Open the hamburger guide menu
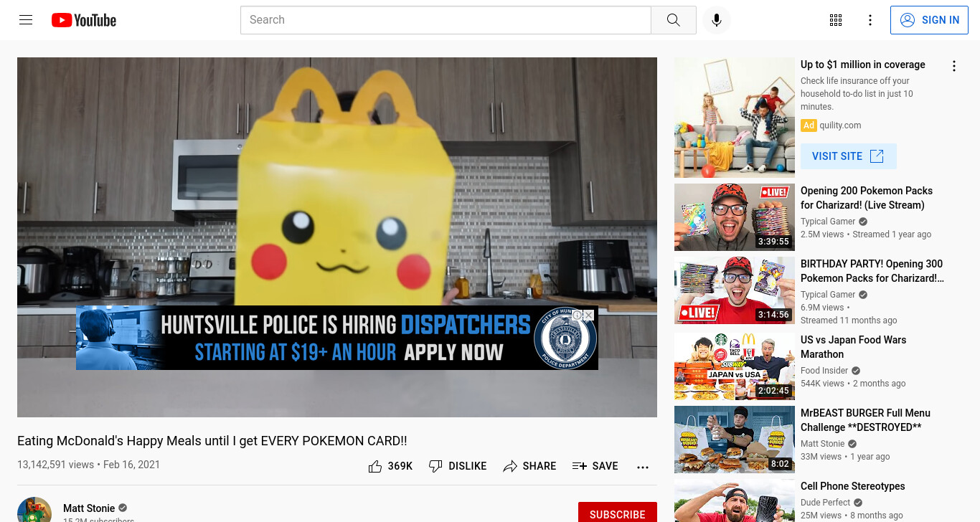This screenshot has width=980, height=522. coord(26,20)
